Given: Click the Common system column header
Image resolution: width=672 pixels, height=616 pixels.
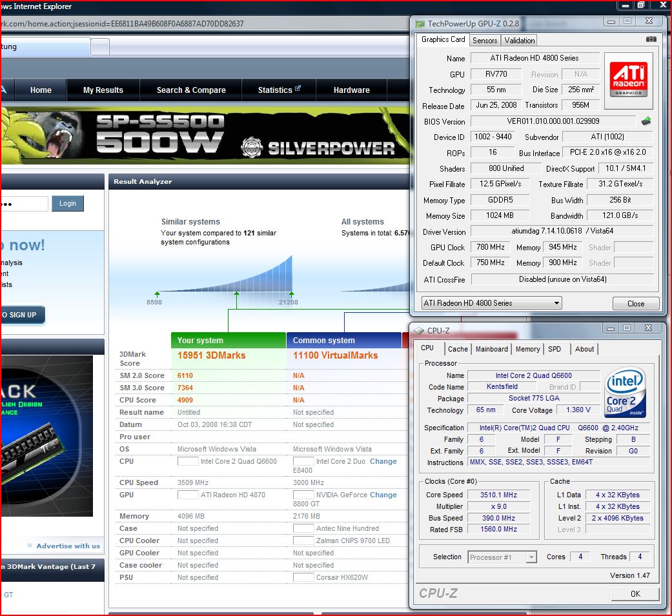Looking at the screenshot, I should tap(343, 340).
